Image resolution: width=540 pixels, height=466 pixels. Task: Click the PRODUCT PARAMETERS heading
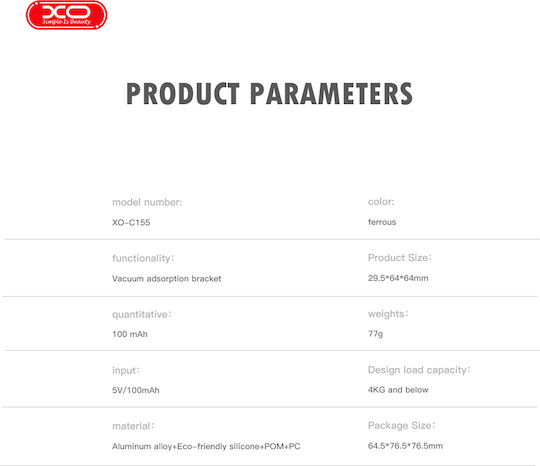pyautogui.click(x=269, y=94)
